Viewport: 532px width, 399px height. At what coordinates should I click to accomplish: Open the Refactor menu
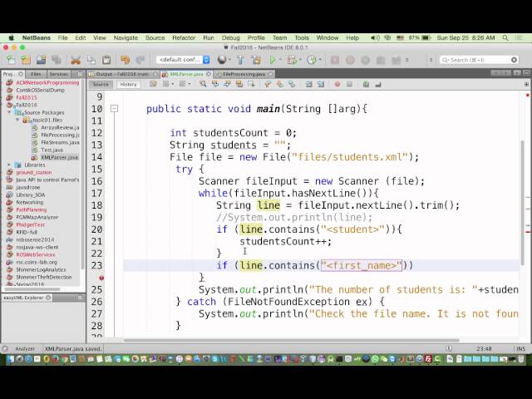[x=184, y=37]
